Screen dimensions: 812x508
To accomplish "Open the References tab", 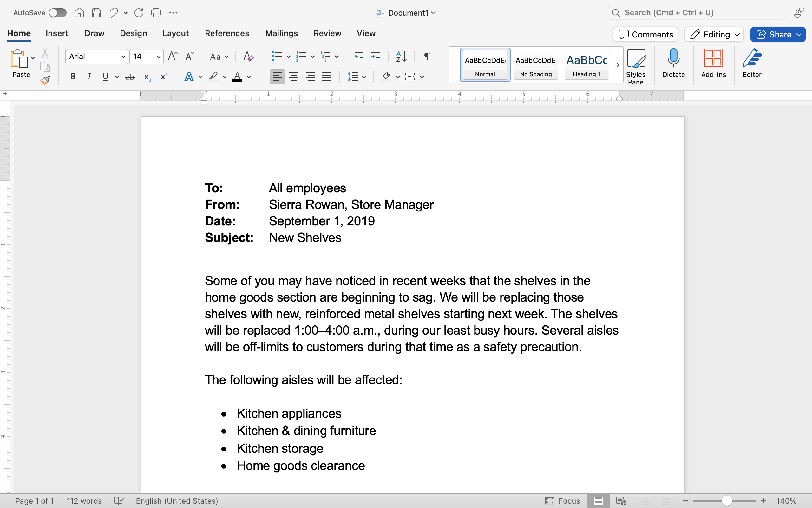I will 227,33.
